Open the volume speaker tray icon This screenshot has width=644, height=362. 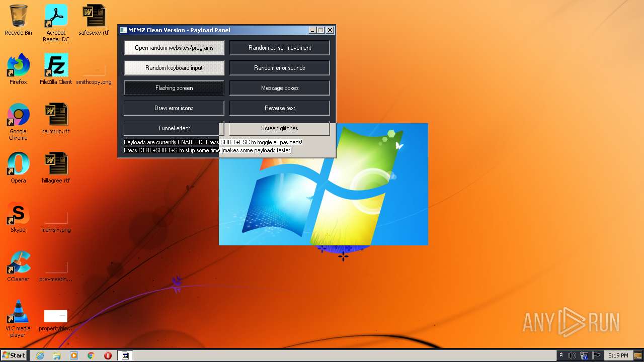pos(572,355)
